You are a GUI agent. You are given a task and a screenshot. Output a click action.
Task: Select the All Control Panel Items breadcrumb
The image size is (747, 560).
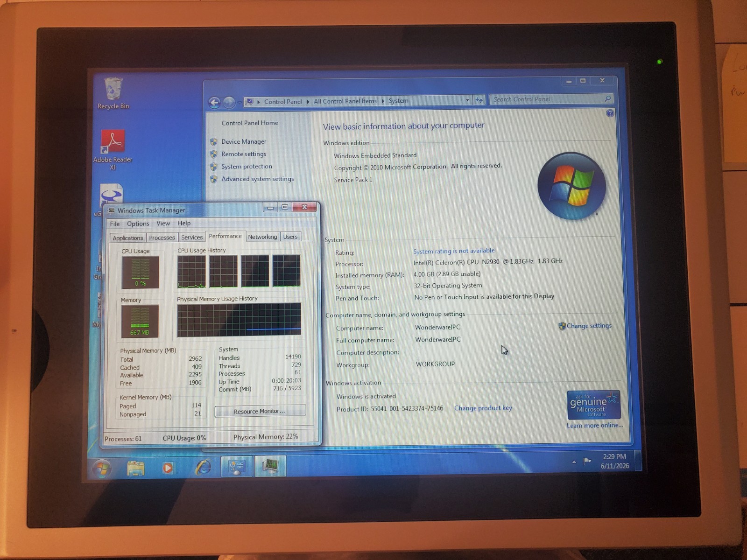[345, 101]
